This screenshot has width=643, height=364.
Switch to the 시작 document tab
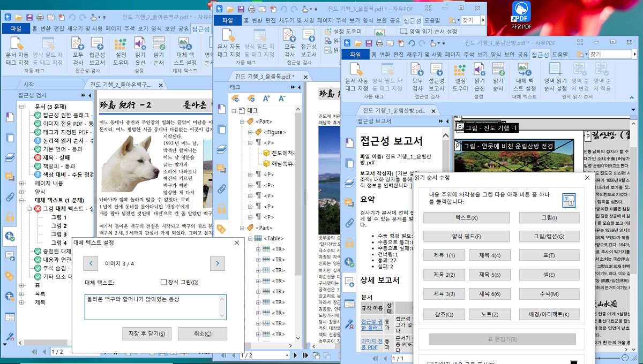(28, 84)
